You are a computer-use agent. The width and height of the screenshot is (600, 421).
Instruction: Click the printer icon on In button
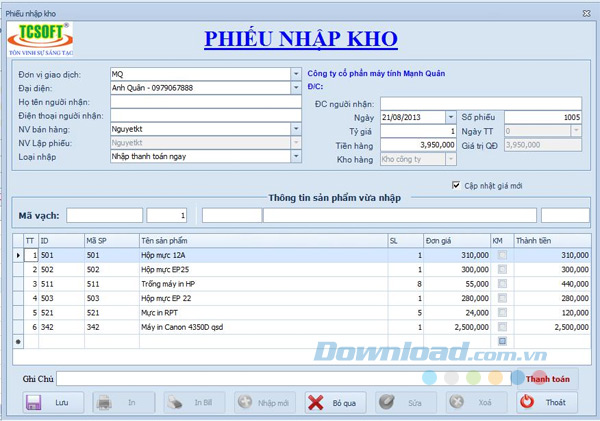[x=103, y=402]
